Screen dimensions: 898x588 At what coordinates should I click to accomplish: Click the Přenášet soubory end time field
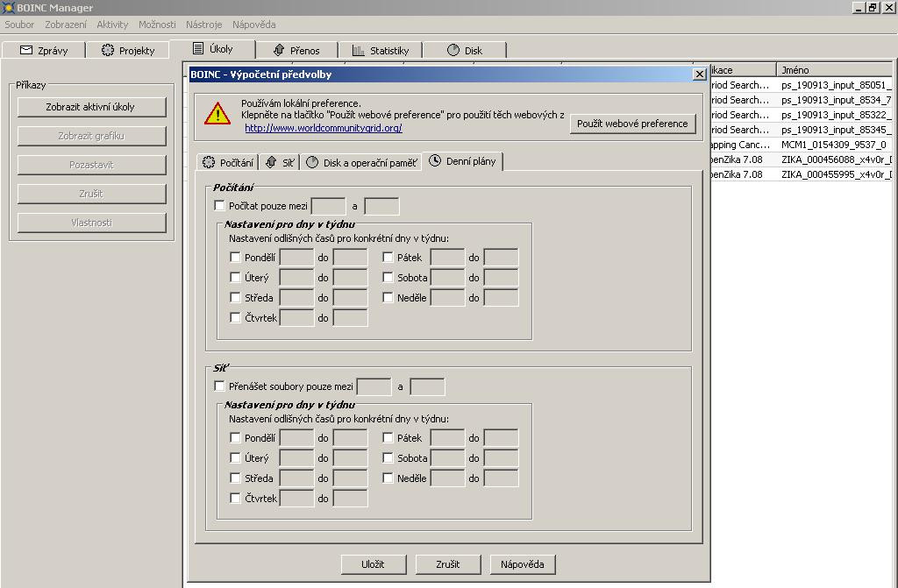[x=427, y=386]
